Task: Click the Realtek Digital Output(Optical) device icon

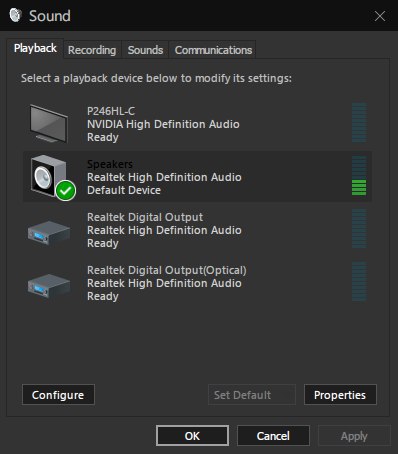Action: click(x=49, y=285)
